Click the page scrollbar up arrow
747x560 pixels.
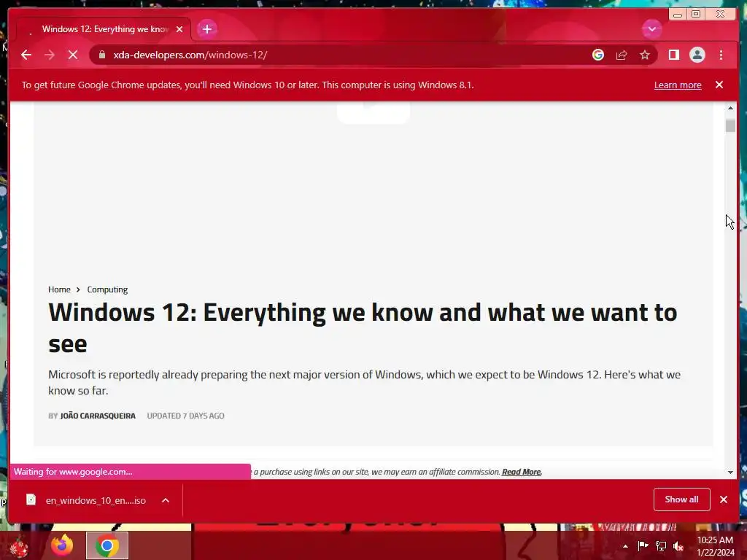click(730, 108)
